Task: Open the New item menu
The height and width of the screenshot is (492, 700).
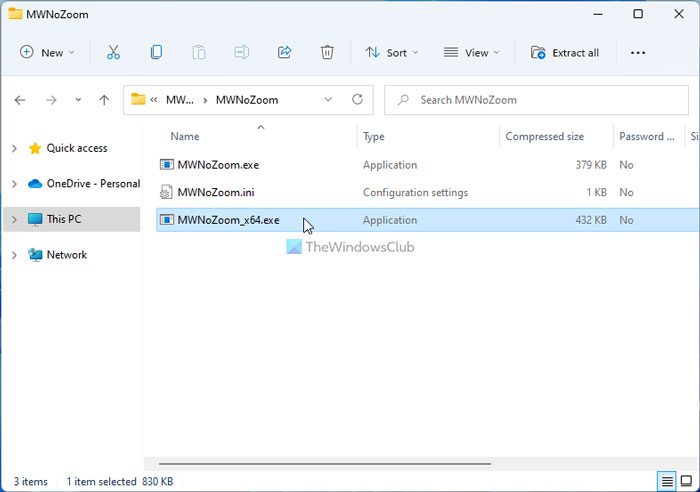Action: pos(47,52)
